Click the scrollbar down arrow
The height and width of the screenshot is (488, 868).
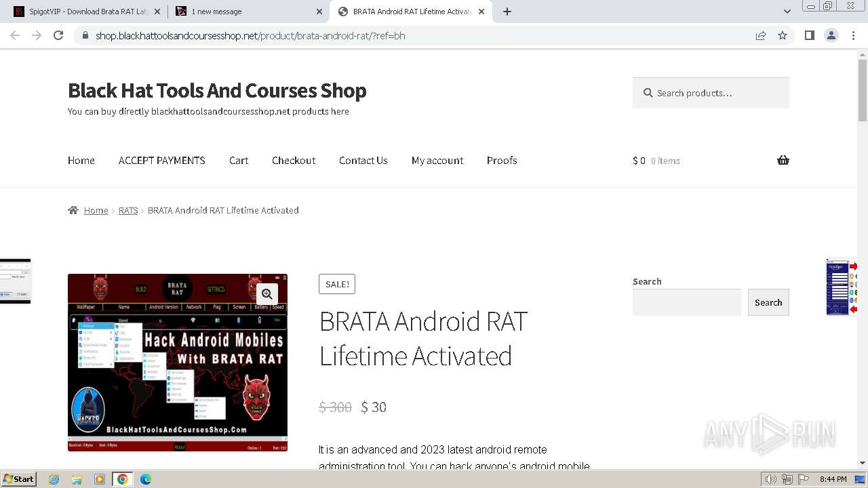coord(863,463)
